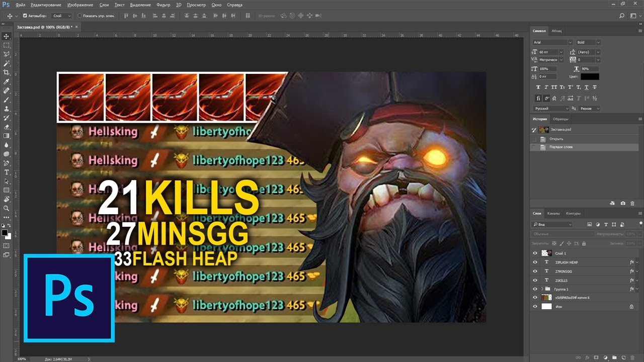This screenshot has height=362, width=644.
Task: Select the Zoom tool in toolbar
Action: (x=7, y=208)
